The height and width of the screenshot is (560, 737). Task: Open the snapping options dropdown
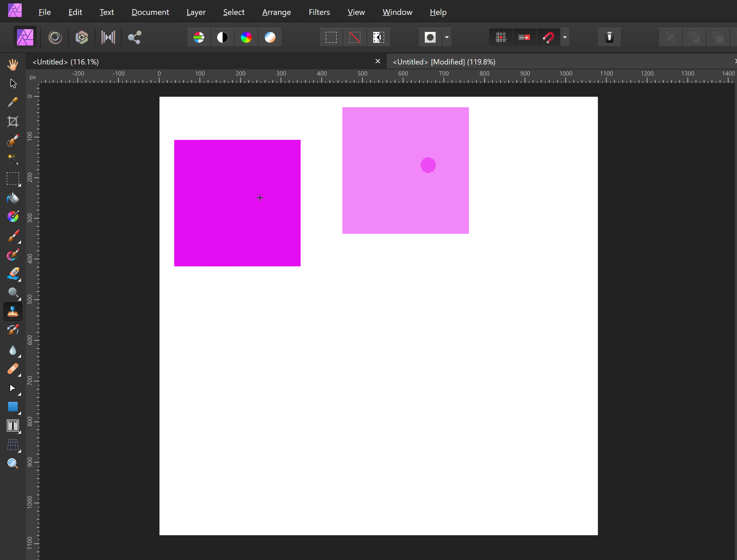click(565, 37)
